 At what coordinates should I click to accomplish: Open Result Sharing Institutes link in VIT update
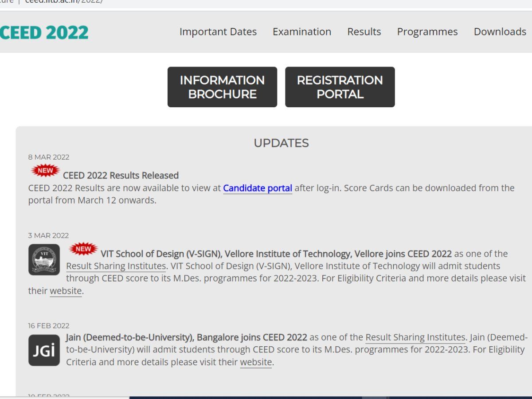[116, 266]
